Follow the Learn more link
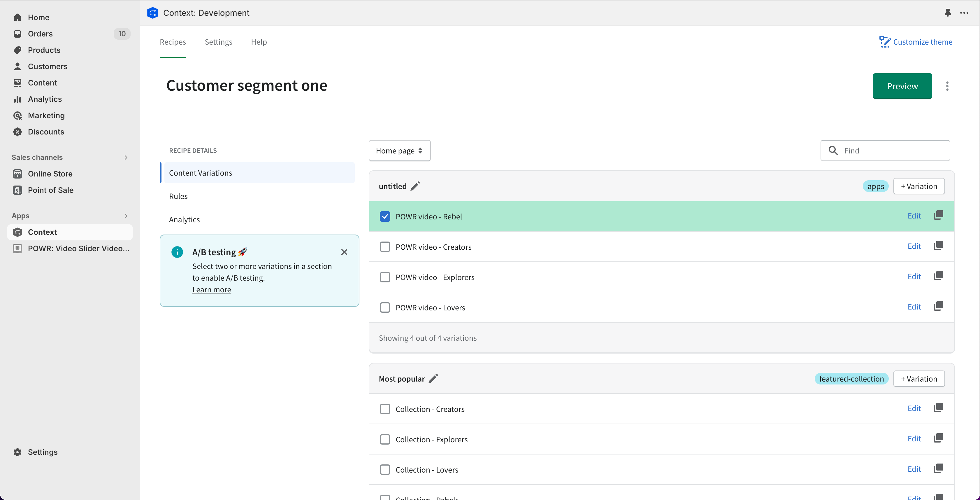This screenshot has width=980, height=500. pyautogui.click(x=212, y=290)
